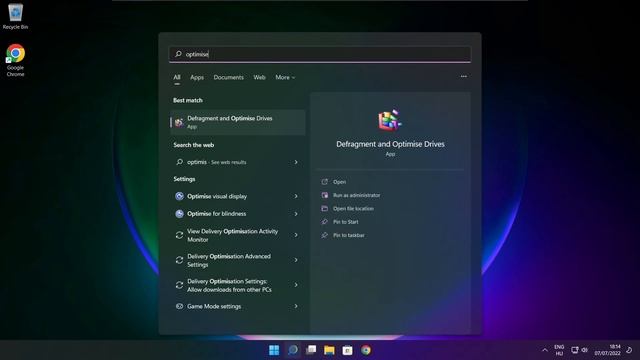This screenshot has width=640, height=360.
Task: Switch to the Documents tab
Action: point(228,77)
